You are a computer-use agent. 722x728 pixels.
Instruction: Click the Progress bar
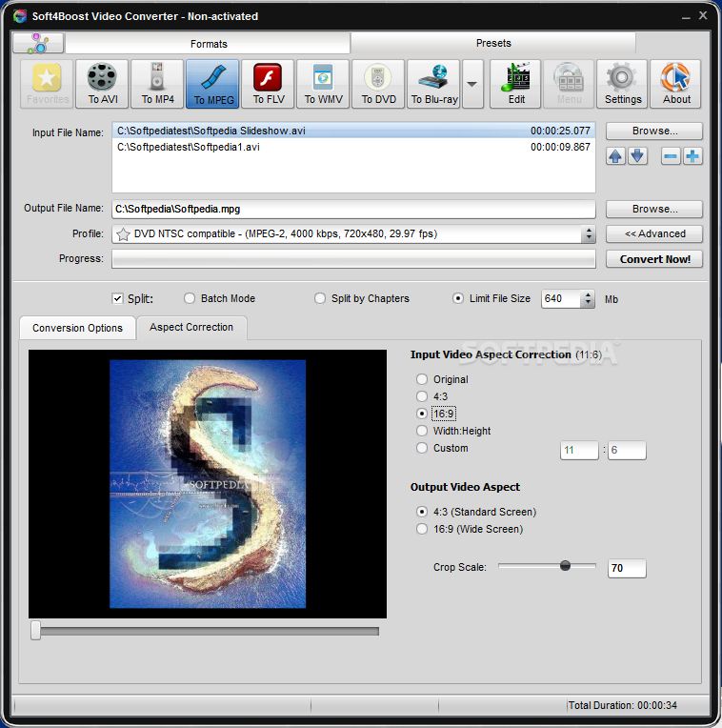point(353,258)
